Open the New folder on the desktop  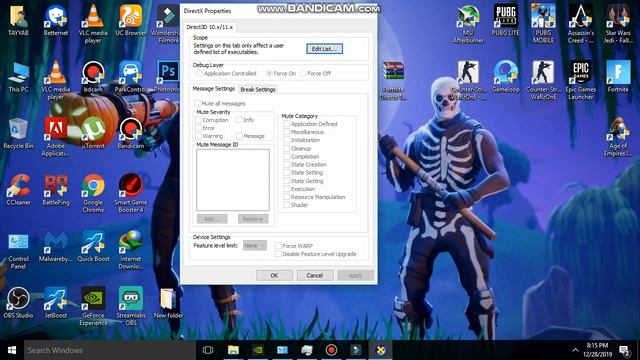[x=168, y=303]
